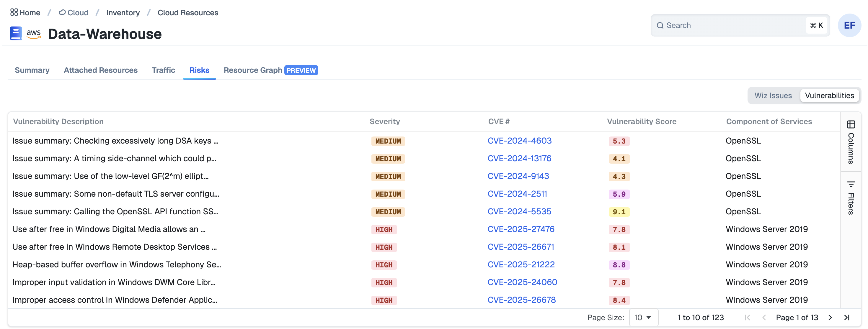Click Windows Server 2019 for CVE-2025-26678

(x=766, y=300)
